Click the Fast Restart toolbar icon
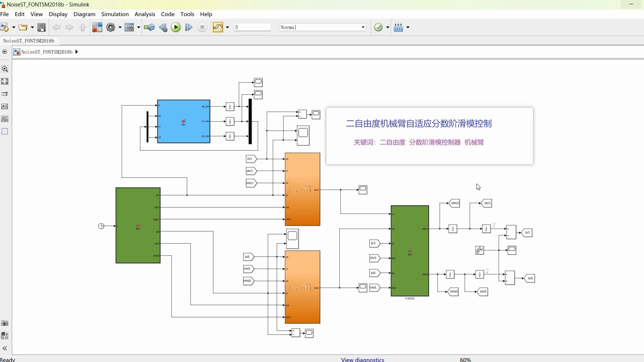 point(149,27)
